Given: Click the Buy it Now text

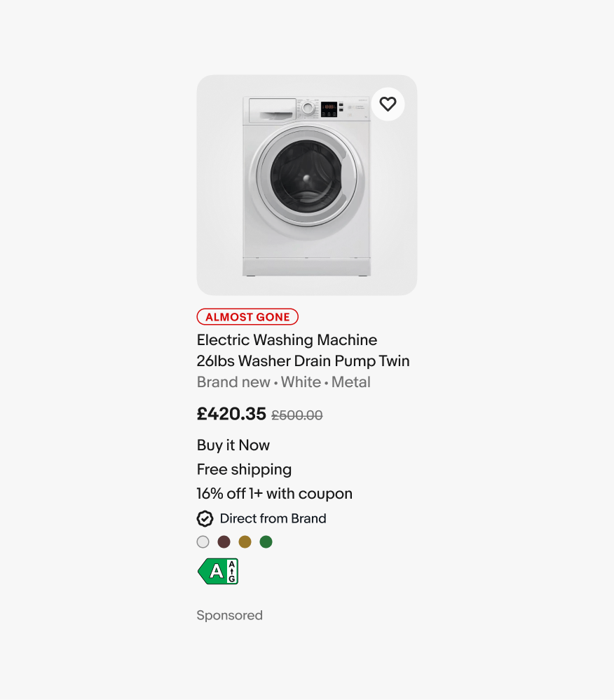Looking at the screenshot, I should 233,445.
